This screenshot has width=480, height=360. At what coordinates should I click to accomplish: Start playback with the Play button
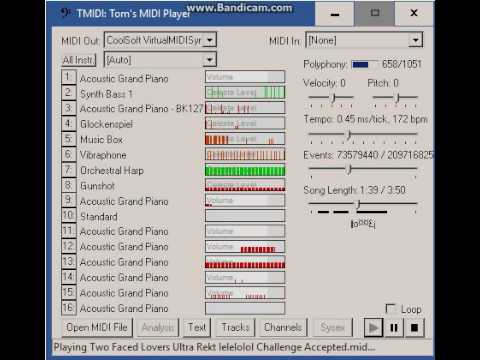tap(373, 328)
